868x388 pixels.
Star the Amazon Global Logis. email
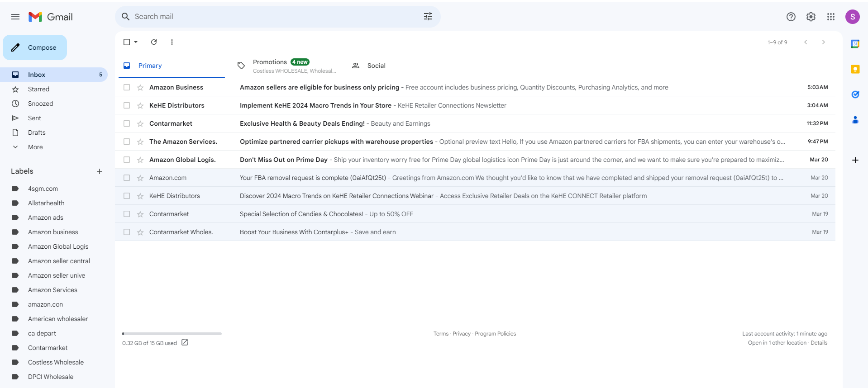click(140, 160)
